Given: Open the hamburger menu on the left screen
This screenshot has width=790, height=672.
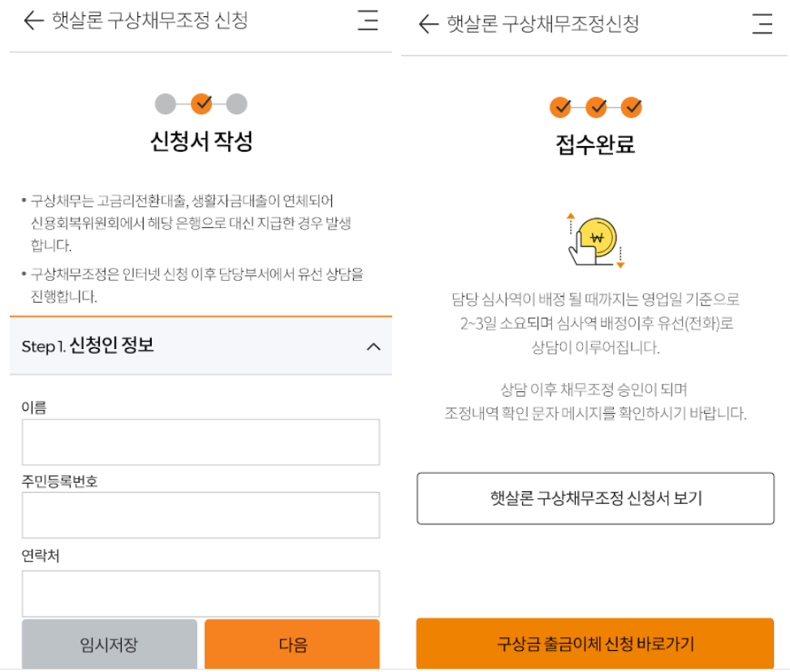Looking at the screenshot, I should (368, 23).
